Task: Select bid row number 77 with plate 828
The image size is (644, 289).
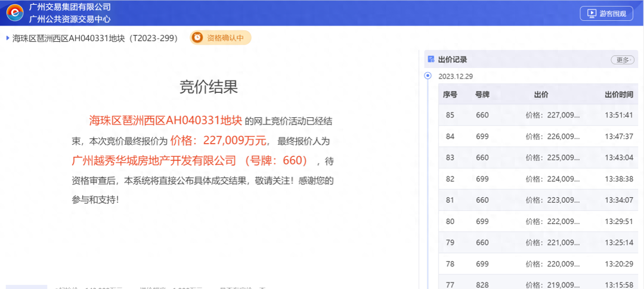Action: coord(538,282)
